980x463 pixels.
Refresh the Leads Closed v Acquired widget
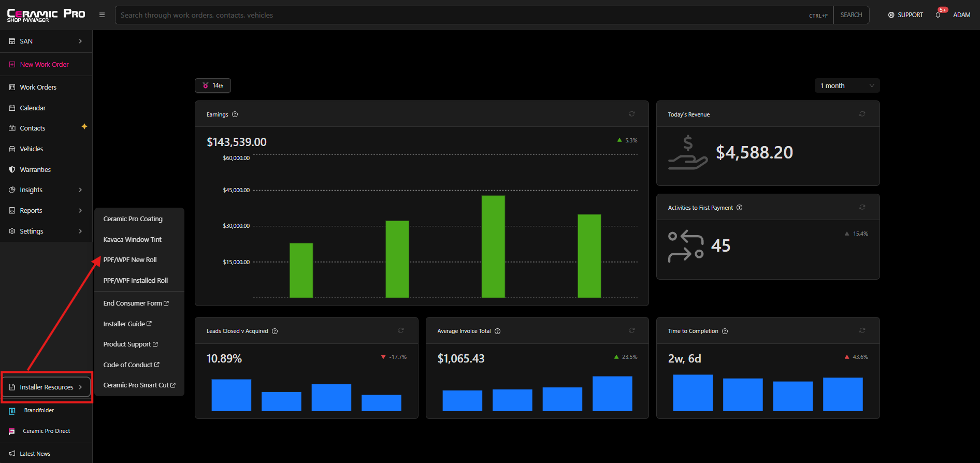coord(400,330)
